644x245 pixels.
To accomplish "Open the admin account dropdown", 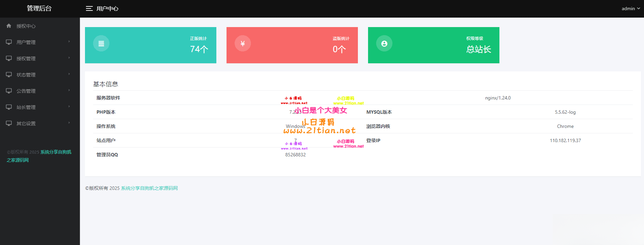I will 630,8.
